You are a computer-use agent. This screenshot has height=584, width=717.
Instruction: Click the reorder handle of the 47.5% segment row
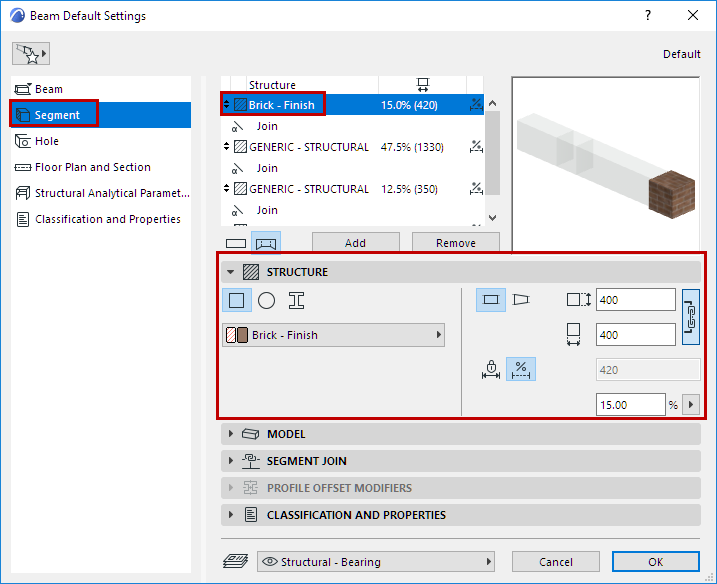pos(226,146)
